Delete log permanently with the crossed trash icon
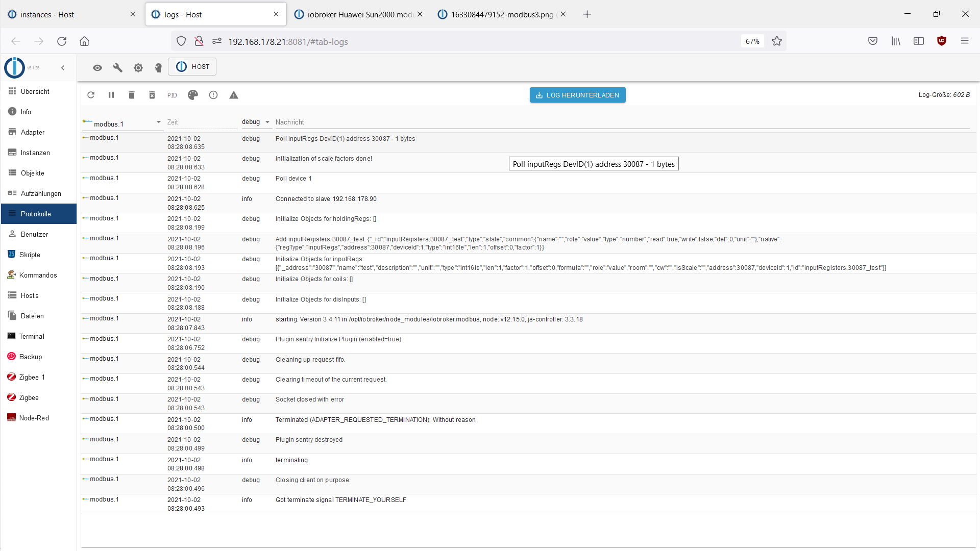Screen dimensions: 980x551 click(x=152, y=95)
